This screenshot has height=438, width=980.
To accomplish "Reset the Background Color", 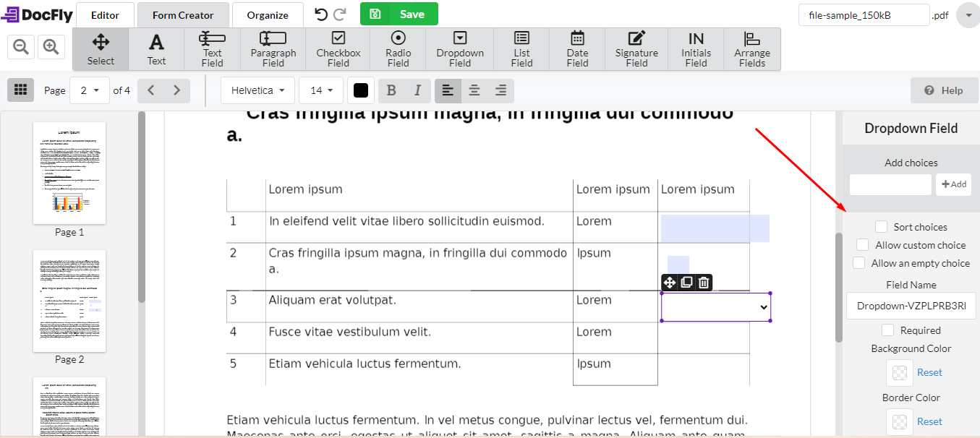I will (929, 372).
